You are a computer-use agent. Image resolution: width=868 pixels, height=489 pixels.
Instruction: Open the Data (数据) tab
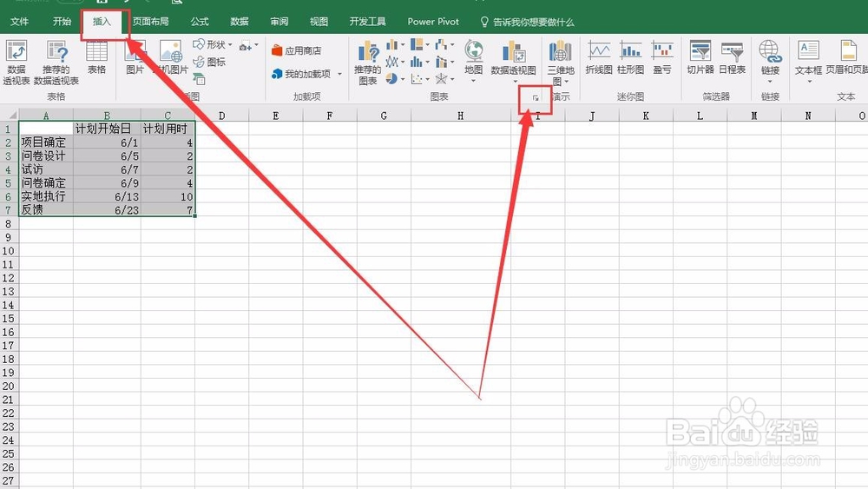(x=240, y=22)
